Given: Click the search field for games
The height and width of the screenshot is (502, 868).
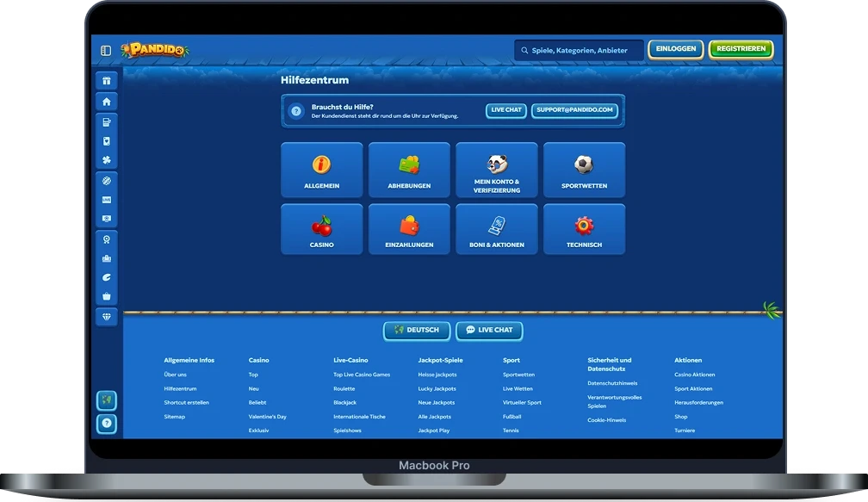Looking at the screenshot, I should click(x=579, y=50).
